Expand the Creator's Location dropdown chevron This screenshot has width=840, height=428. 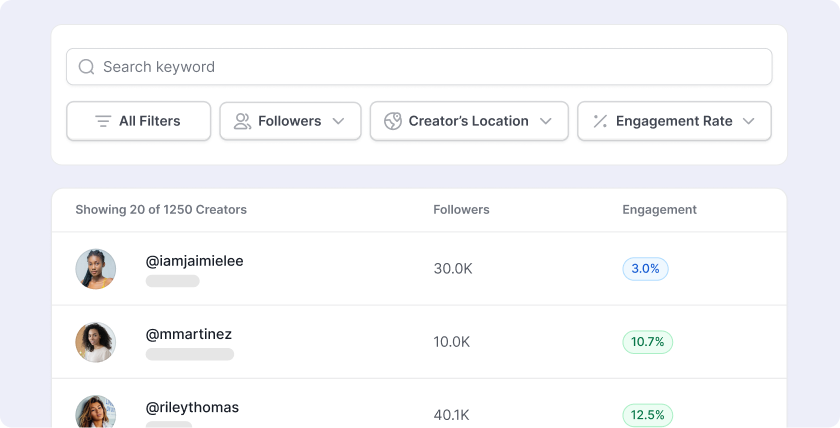pos(546,121)
